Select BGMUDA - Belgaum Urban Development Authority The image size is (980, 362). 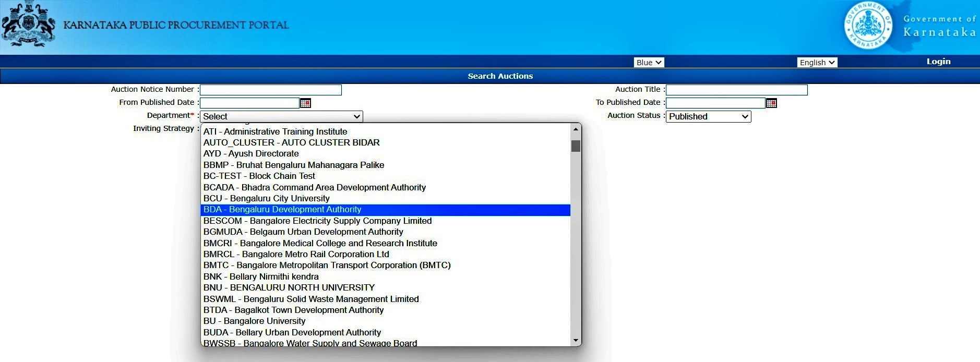click(x=386, y=232)
